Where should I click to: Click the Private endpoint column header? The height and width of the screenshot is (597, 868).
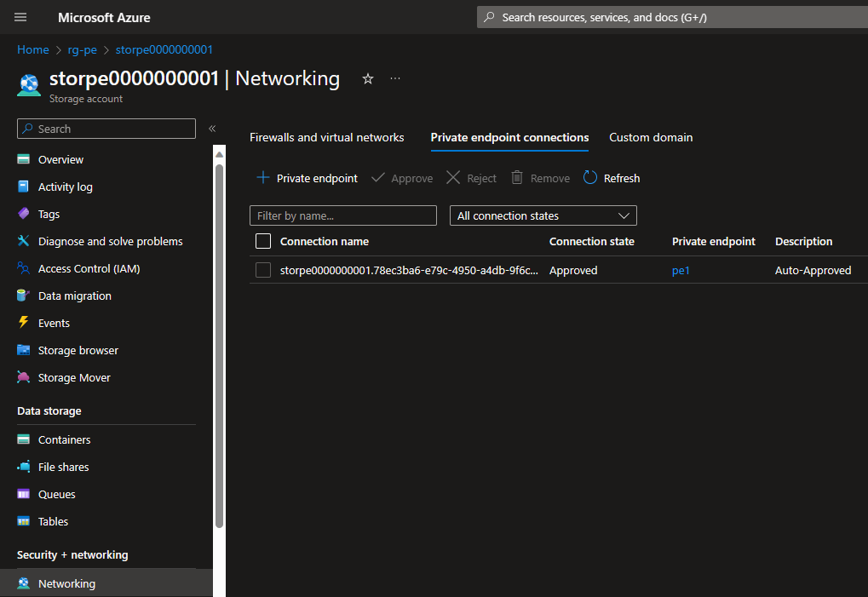[713, 241]
